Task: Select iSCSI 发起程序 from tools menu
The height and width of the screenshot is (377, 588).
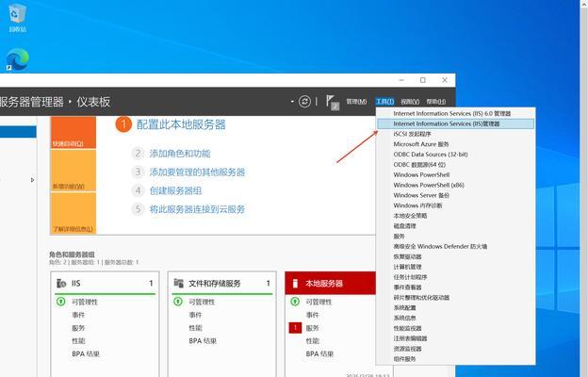Action: coord(456,134)
